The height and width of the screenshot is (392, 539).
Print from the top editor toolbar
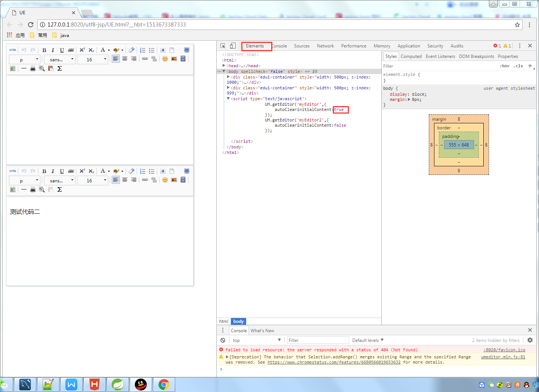pos(33,68)
